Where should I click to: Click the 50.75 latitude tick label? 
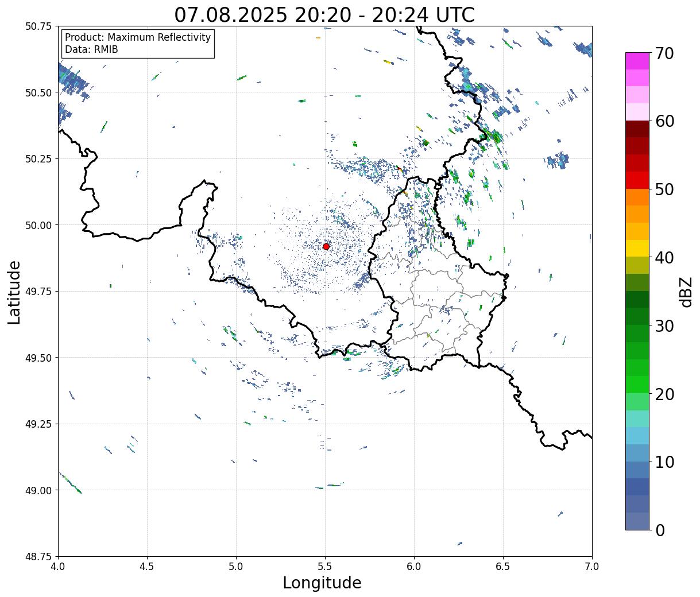click(x=38, y=26)
